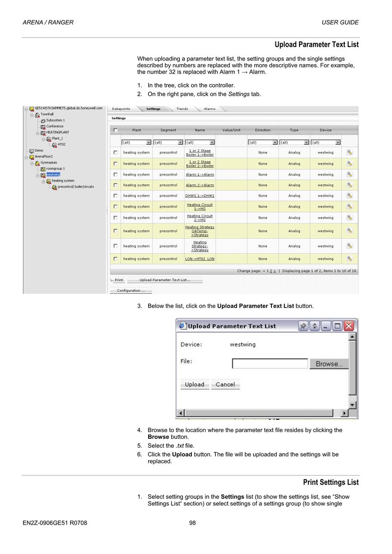Click the dialog's vertical scrollbar down arrow
Screen dimensions: 392x554
[x=353, y=405]
